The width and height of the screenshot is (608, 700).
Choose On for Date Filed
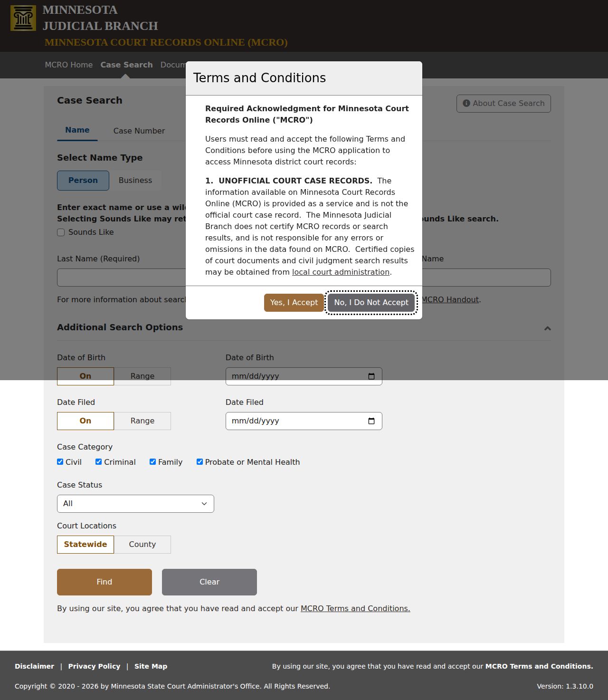[x=85, y=421]
